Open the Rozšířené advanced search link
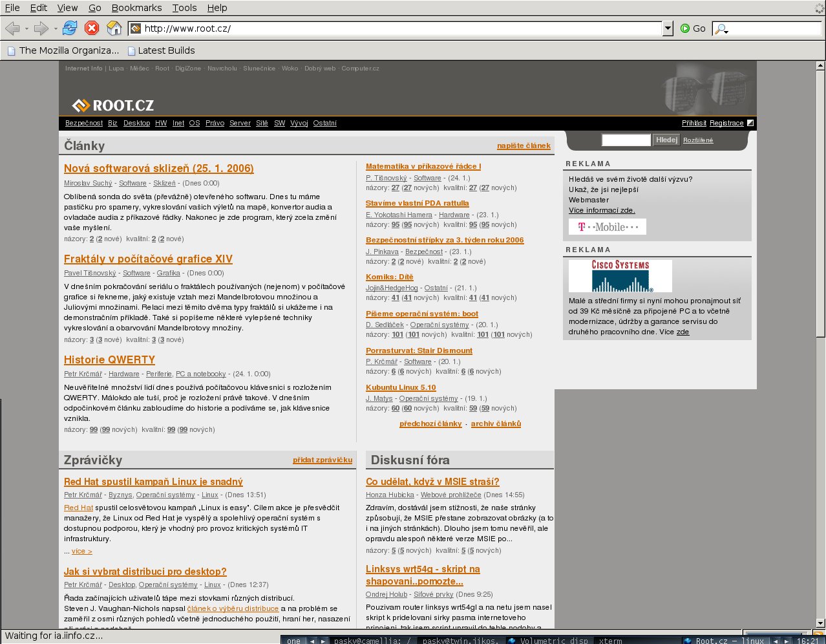Image resolution: width=826 pixels, height=644 pixels. pyautogui.click(x=698, y=140)
